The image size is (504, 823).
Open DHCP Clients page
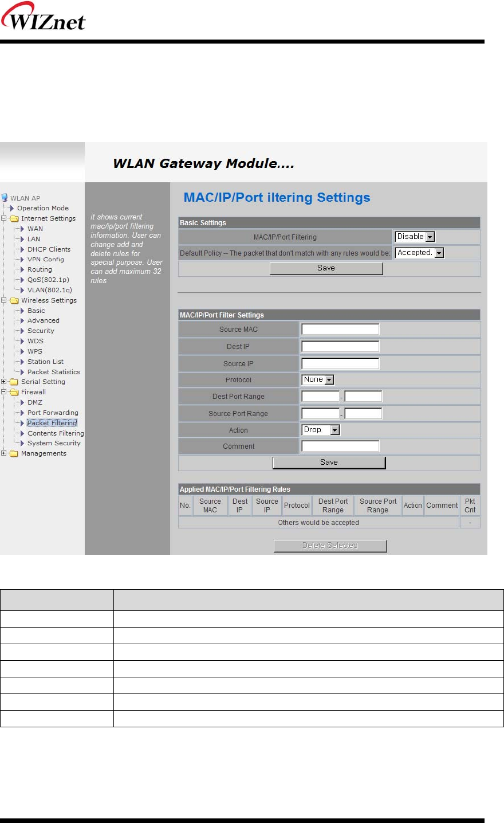tap(49, 249)
